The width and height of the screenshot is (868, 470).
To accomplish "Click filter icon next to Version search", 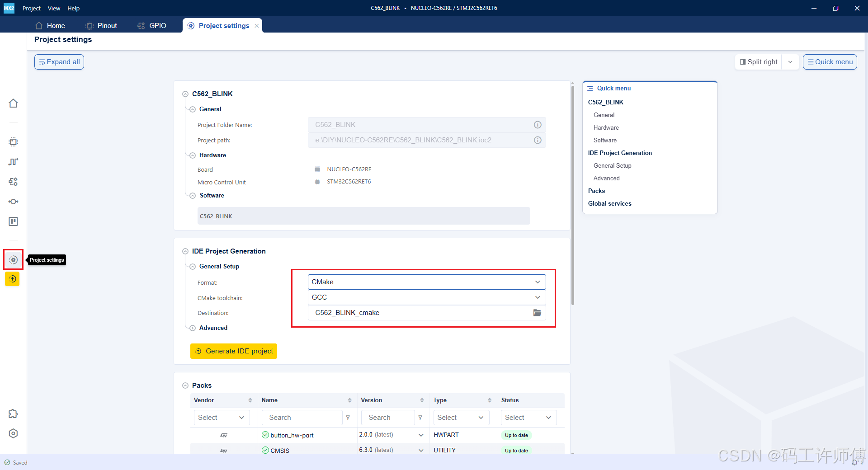I will click(x=420, y=418).
